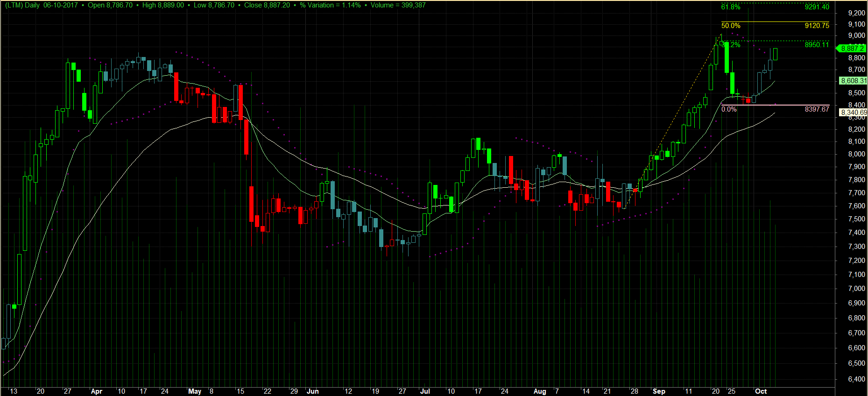
Task: Select the "% Variation = 1.14%" text
Action: [x=330, y=5]
